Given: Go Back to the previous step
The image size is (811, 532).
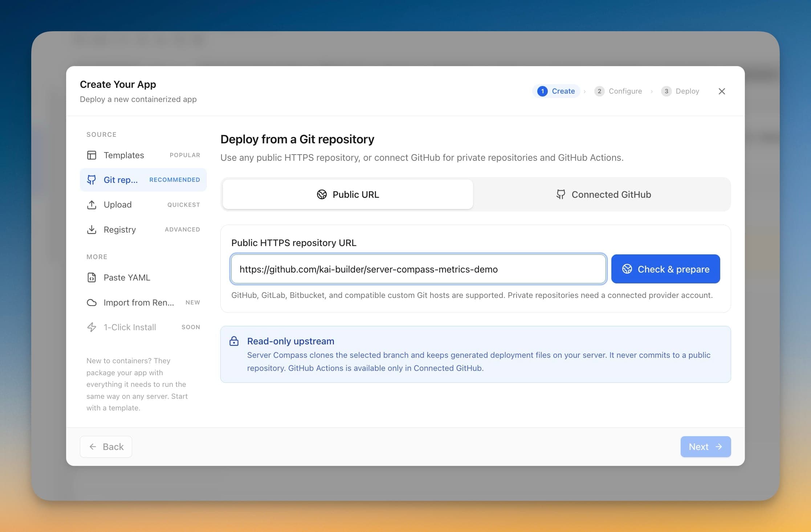Looking at the screenshot, I should click(x=106, y=447).
